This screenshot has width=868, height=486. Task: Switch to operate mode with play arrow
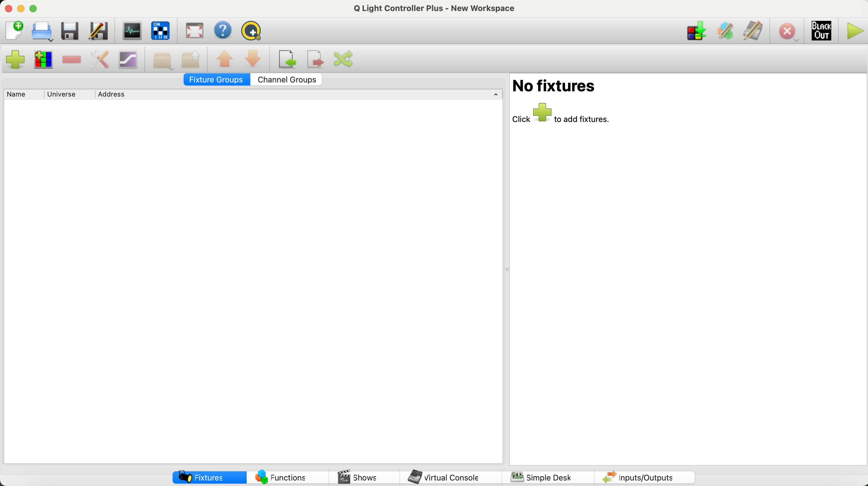point(855,31)
